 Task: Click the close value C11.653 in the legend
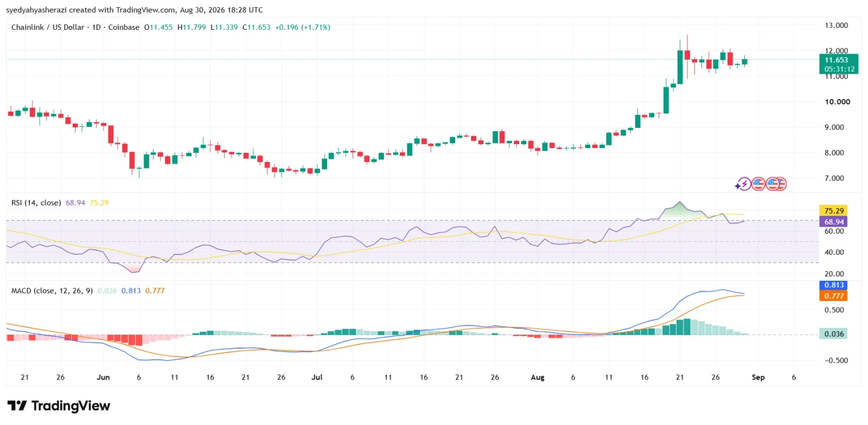pos(256,27)
